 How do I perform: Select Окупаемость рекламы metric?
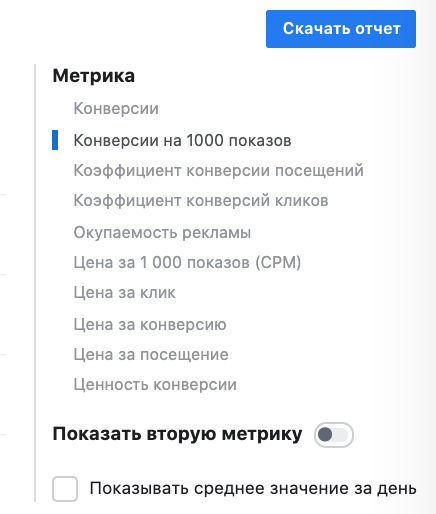tap(162, 233)
